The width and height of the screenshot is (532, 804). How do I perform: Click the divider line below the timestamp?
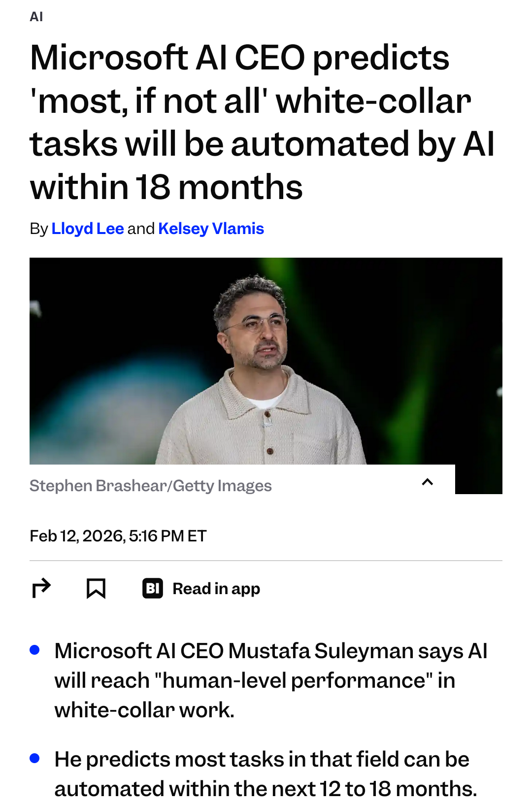pyautogui.click(x=266, y=561)
